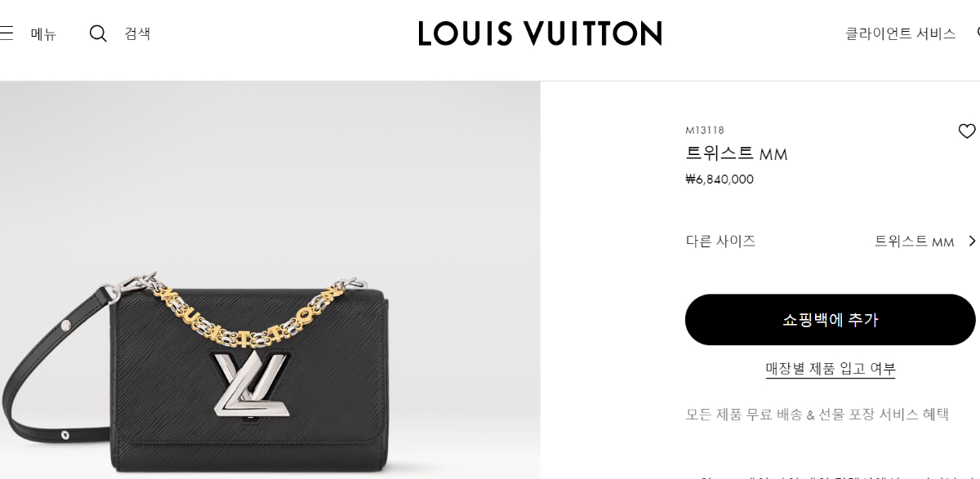Click the 다른 사이즈 row label
980x479 pixels.
(720, 241)
